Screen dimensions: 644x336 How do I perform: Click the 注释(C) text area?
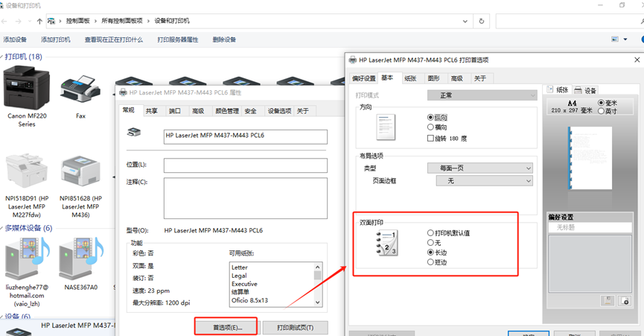click(246, 198)
